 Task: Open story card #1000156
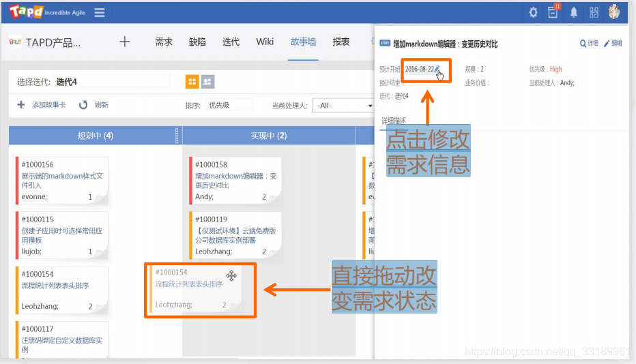61,181
